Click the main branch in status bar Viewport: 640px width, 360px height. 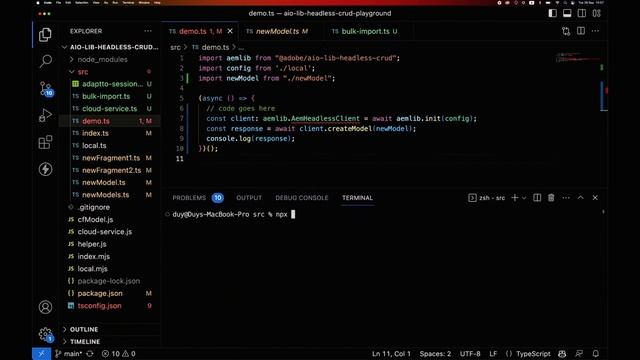pyautogui.click(x=69, y=354)
